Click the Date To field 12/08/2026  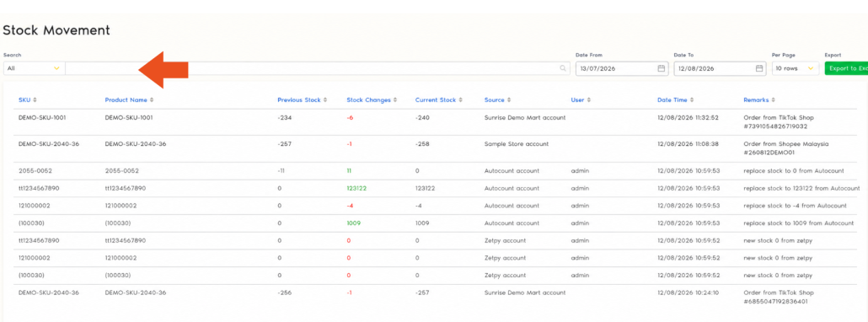pyautogui.click(x=720, y=68)
